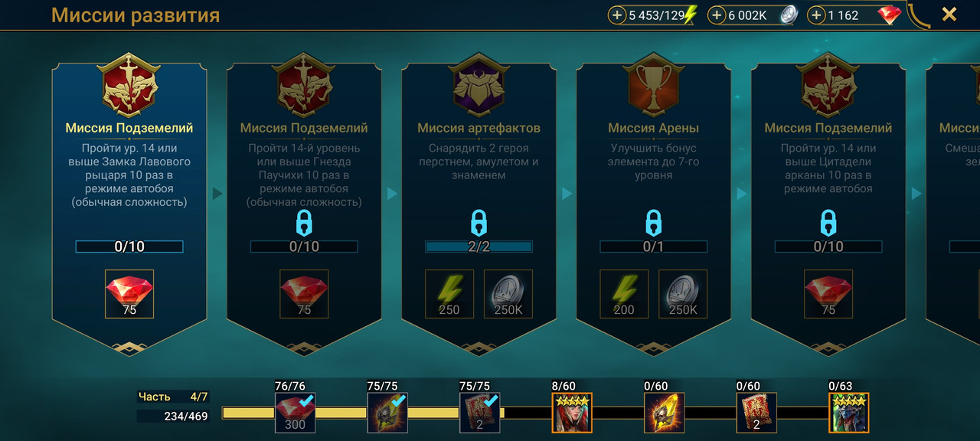980x441 pixels.
Task: Tap the lock on the arcane citadel mission
Action: click(828, 224)
